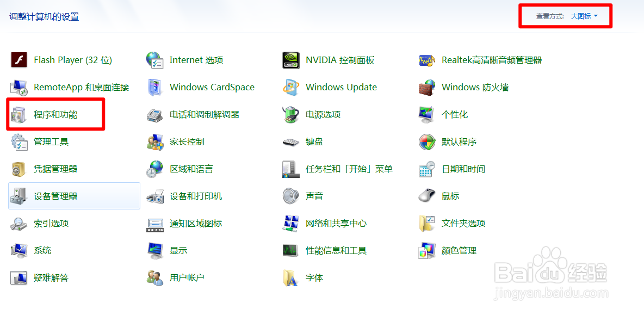Open the 鼠标 text link
The image size is (644, 315).
click(x=450, y=196)
